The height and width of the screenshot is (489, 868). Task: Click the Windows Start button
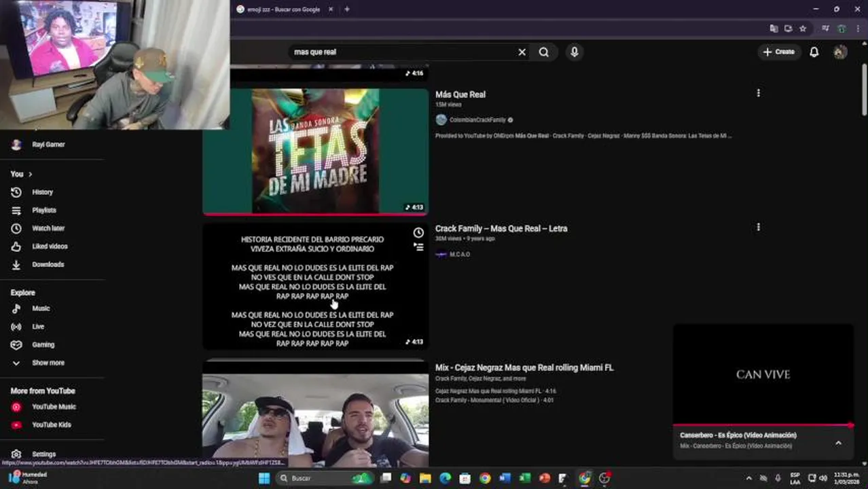coord(264,478)
